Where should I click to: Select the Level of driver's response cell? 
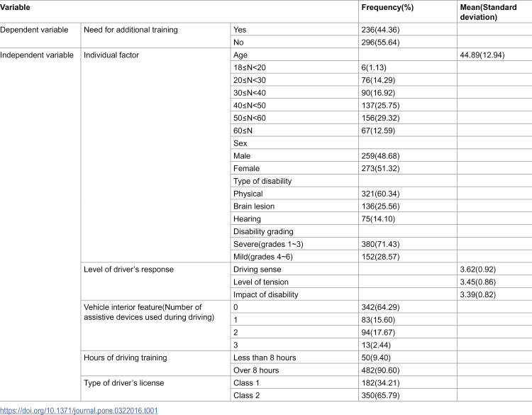tap(128, 270)
